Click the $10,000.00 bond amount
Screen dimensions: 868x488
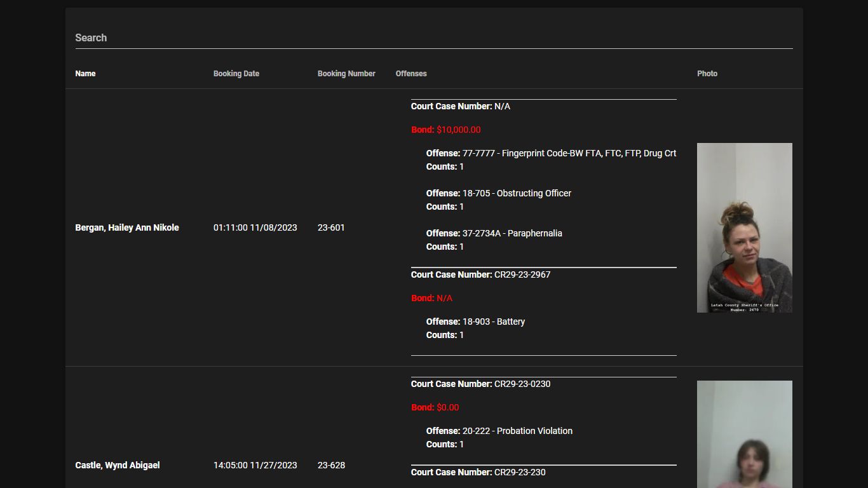(458, 130)
